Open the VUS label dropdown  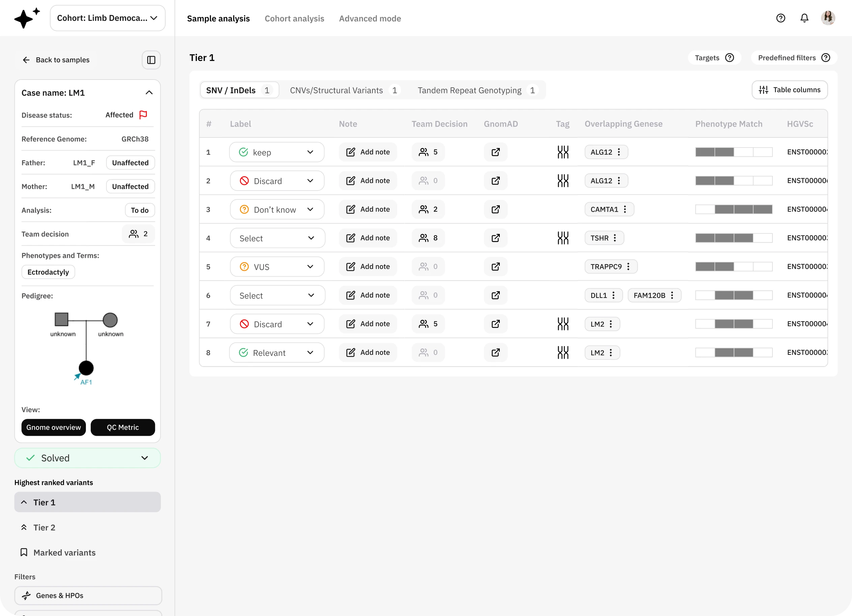coord(277,266)
